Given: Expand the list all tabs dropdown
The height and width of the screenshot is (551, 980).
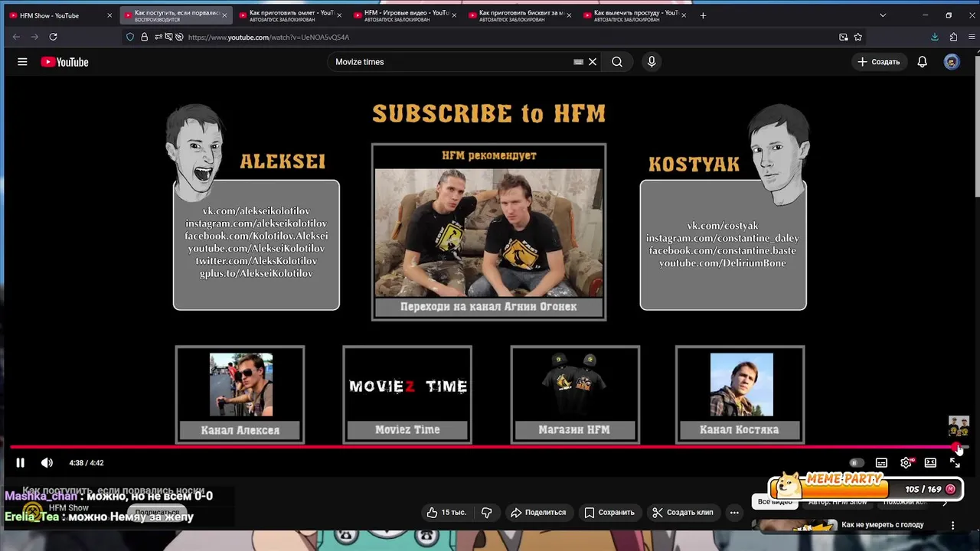Looking at the screenshot, I should [882, 15].
